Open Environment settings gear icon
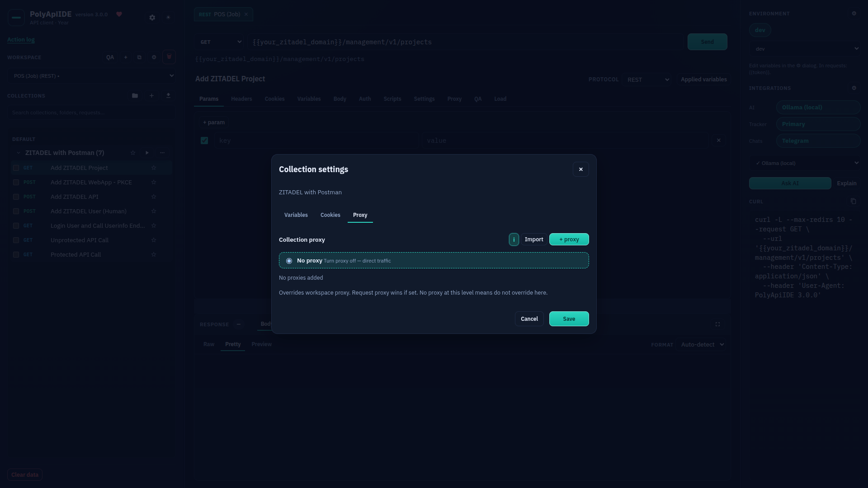Screen dimensions: 868x488 coord(854,14)
